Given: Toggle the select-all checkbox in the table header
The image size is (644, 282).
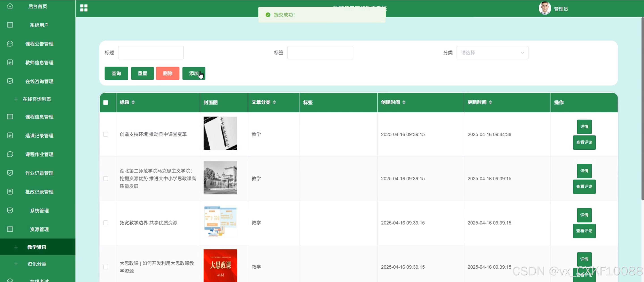Looking at the screenshot, I should point(106,102).
